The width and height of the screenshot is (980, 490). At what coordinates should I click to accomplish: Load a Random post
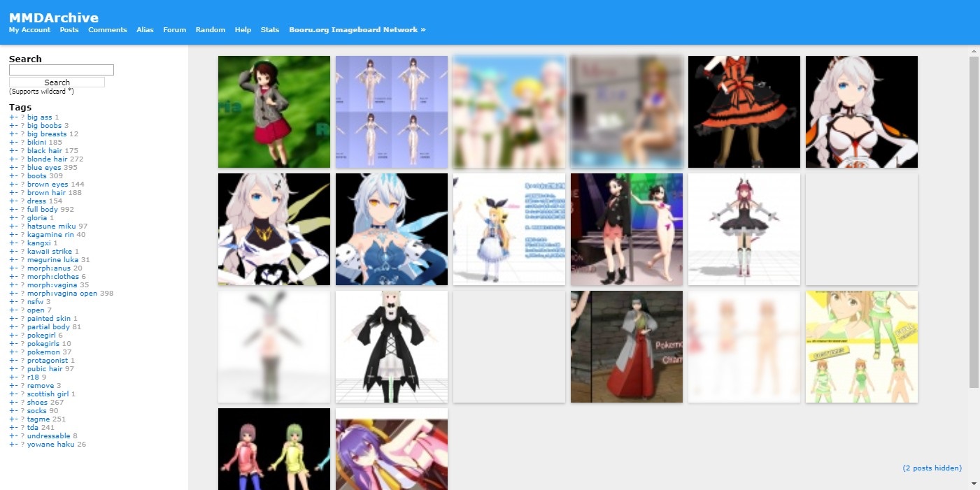pyautogui.click(x=211, y=30)
